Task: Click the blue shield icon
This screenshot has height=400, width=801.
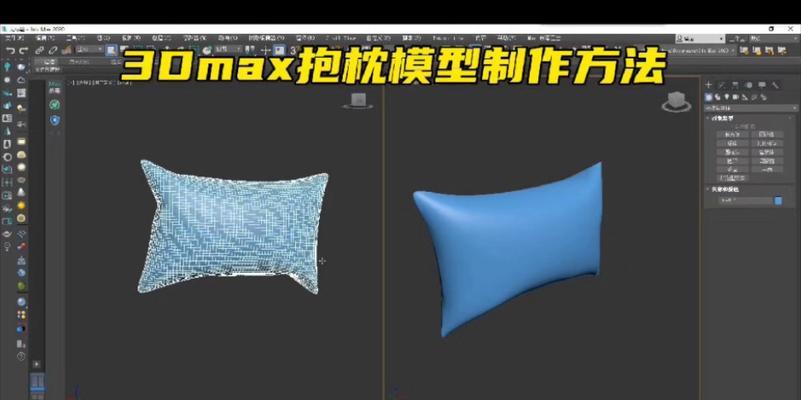Action: (54, 120)
